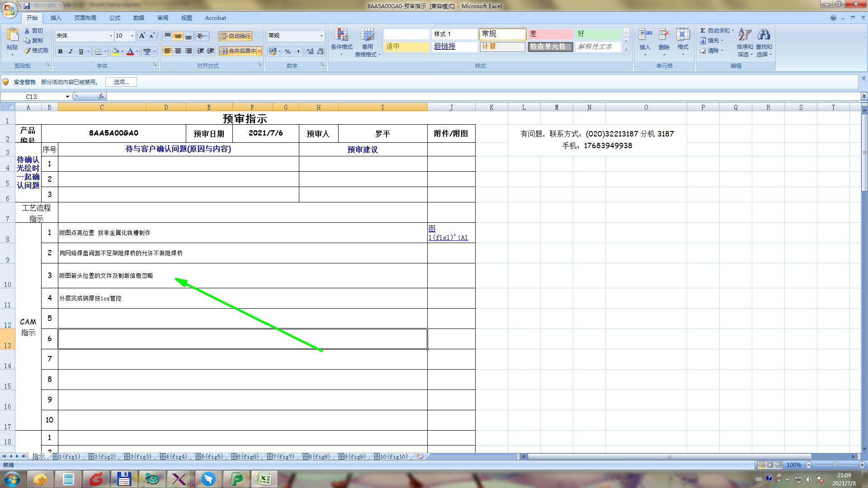Expand the font name 宋体 dropdown
The width and height of the screenshot is (868, 488).
(111, 36)
